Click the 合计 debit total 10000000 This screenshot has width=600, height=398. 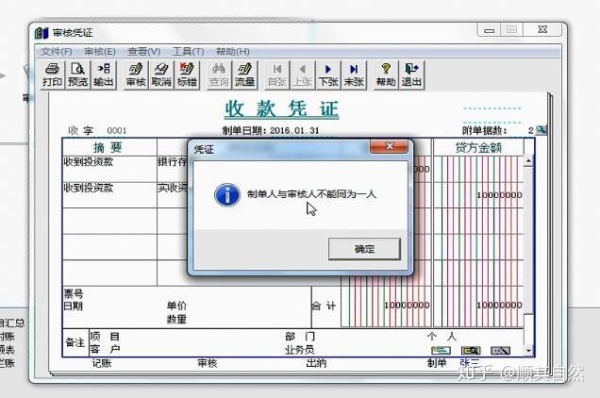pyautogui.click(x=407, y=305)
